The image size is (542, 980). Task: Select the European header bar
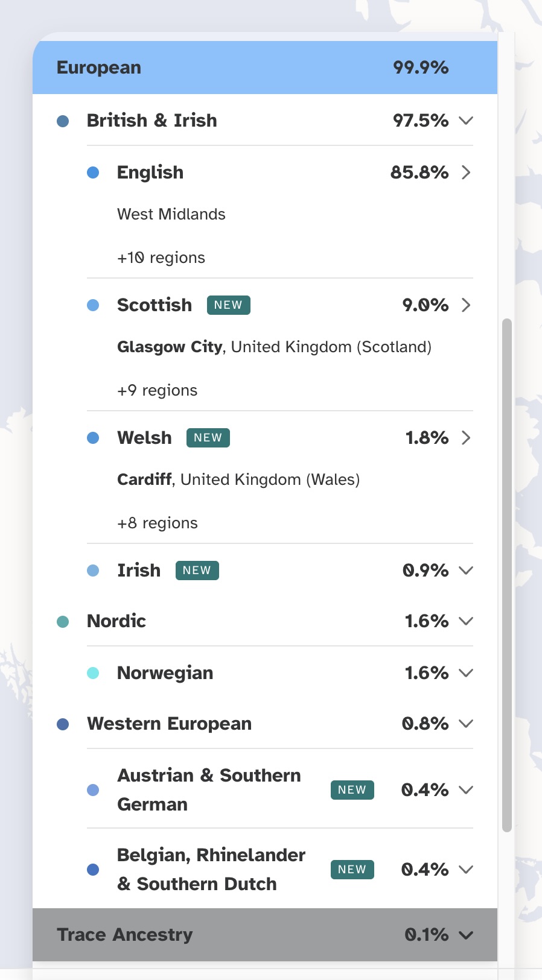coord(264,68)
